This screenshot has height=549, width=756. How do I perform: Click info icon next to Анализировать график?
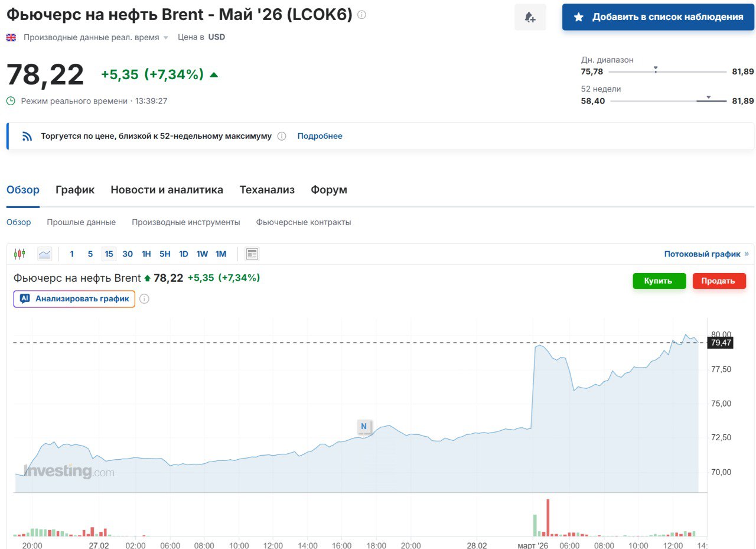point(144,299)
